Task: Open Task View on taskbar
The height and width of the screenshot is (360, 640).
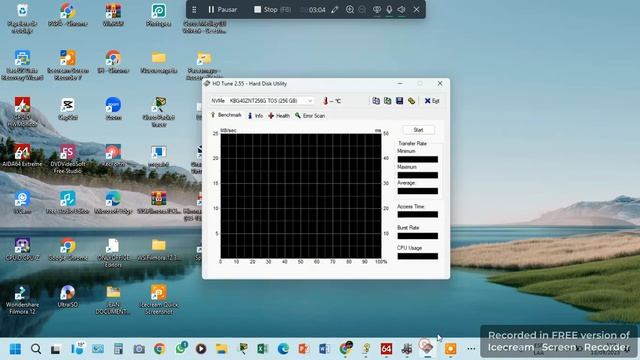Action: click(56, 349)
